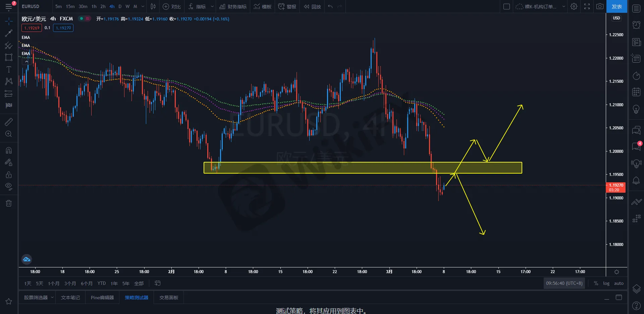This screenshot has width=644, height=314.
Task: Set date range to 3个月
Action: click(70, 284)
